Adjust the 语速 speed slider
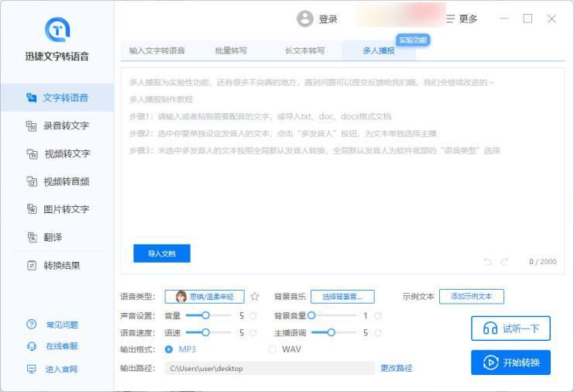Image resolution: width=574 pixels, height=392 pixels. [208, 332]
